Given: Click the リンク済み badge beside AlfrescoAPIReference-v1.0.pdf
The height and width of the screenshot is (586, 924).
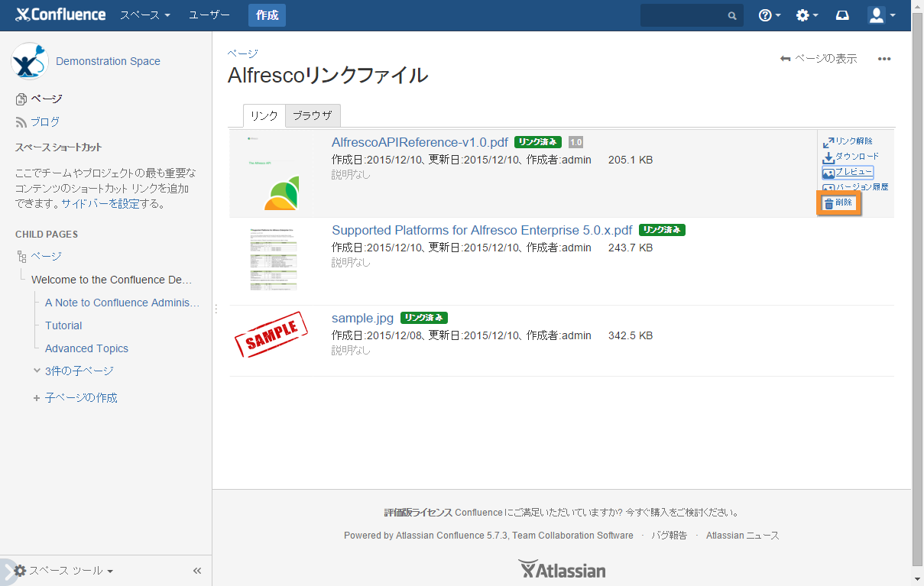Looking at the screenshot, I should click(x=538, y=142).
